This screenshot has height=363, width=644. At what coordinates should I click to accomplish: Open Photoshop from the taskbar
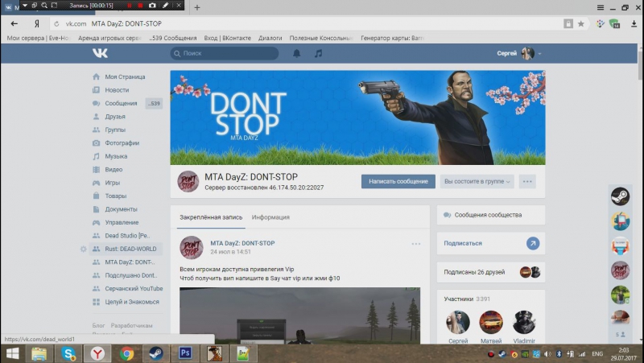185,353
